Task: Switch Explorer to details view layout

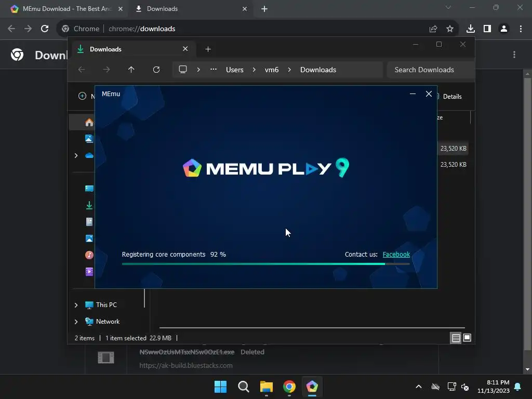Action: pyautogui.click(x=456, y=338)
